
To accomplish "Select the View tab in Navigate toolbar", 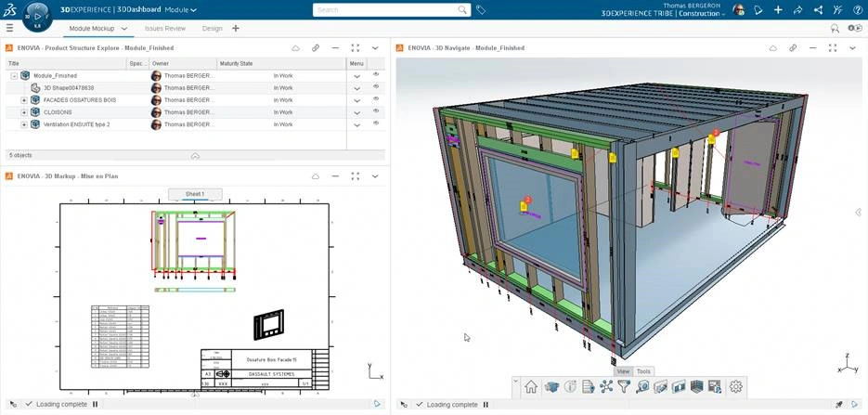I will (x=623, y=371).
